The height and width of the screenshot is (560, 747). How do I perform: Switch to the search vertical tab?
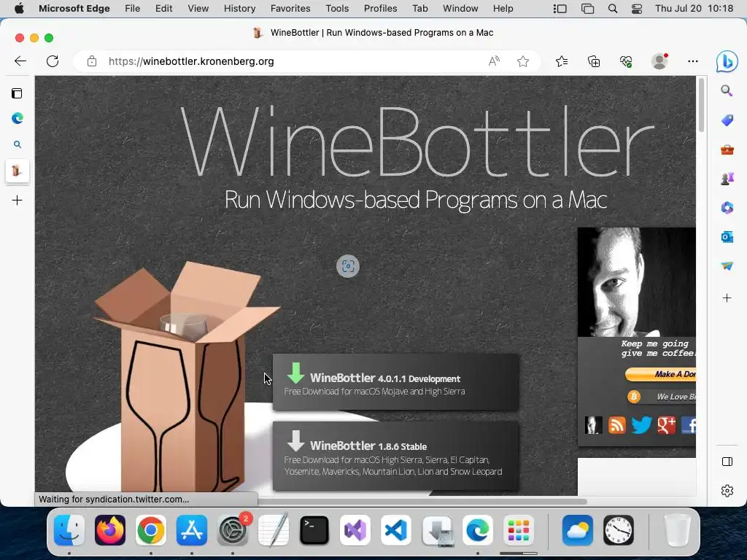(18, 144)
